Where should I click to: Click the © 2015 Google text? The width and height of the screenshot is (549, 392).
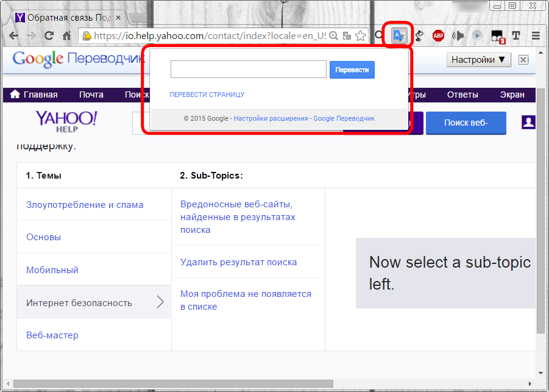[206, 118]
